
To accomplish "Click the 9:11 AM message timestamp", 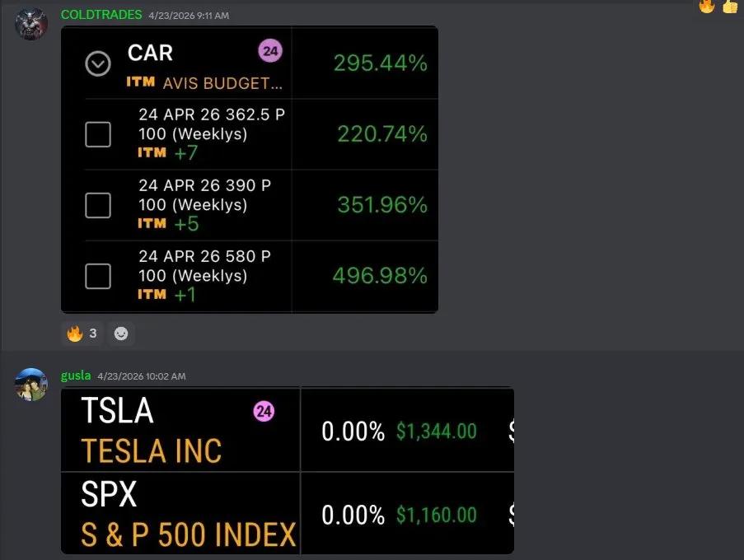I will (x=189, y=16).
